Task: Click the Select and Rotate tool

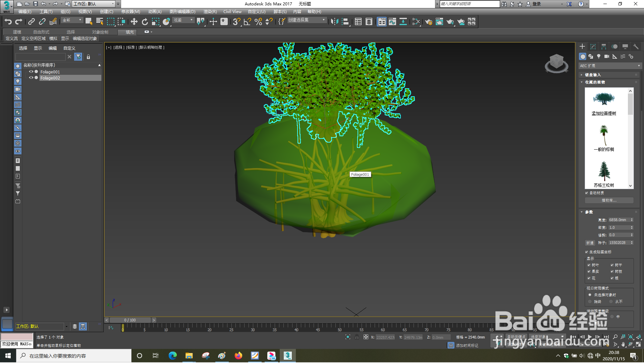Action: pos(145,22)
